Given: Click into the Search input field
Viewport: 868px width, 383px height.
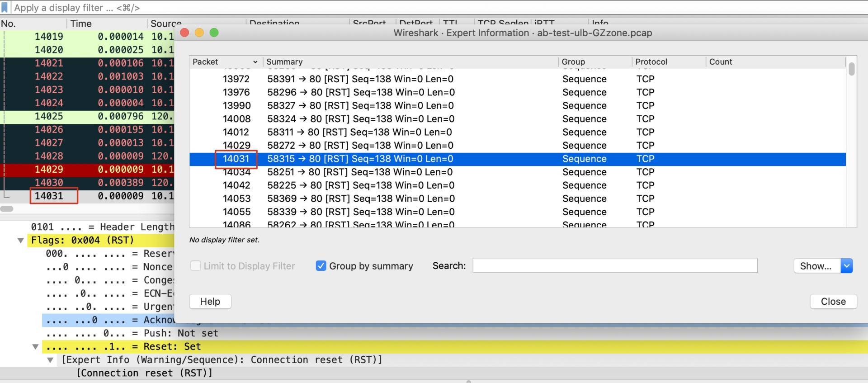Looking at the screenshot, I should coord(615,265).
